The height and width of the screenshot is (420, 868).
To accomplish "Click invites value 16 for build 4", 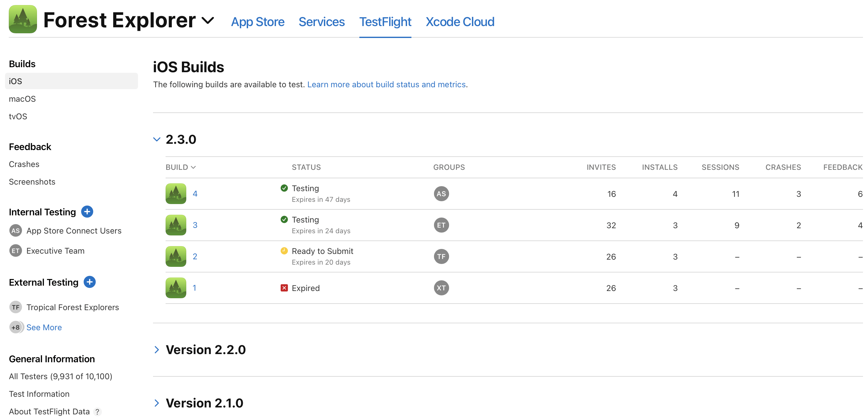I will coord(611,194).
